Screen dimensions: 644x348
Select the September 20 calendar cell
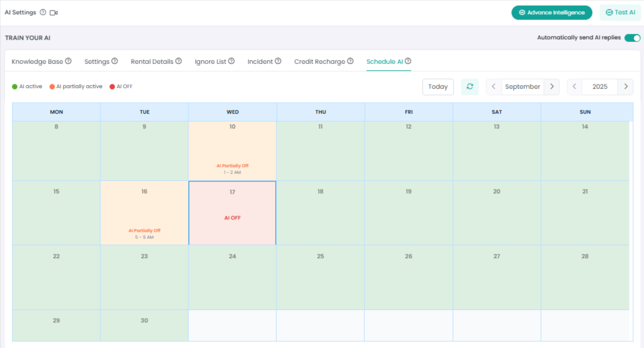[497, 213]
